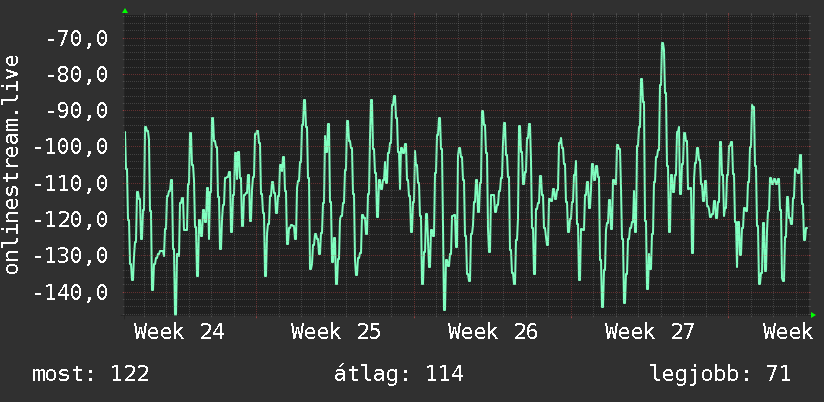Image resolution: width=824 pixels, height=402 pixels.
Task: Click the -90,0 Y-axis label
Action: tap(77, 111)
